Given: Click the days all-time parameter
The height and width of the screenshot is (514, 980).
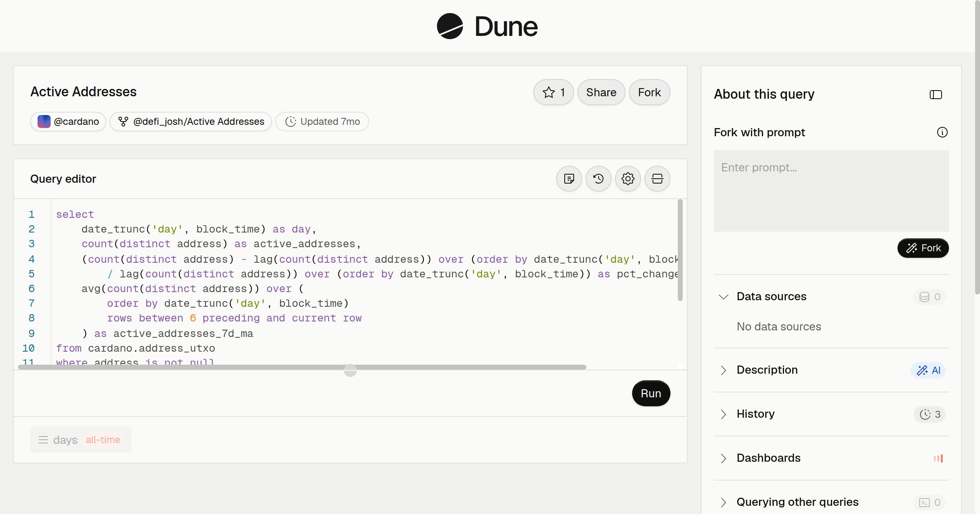Looking at the screenshot, I should click(x=81, y=440).
